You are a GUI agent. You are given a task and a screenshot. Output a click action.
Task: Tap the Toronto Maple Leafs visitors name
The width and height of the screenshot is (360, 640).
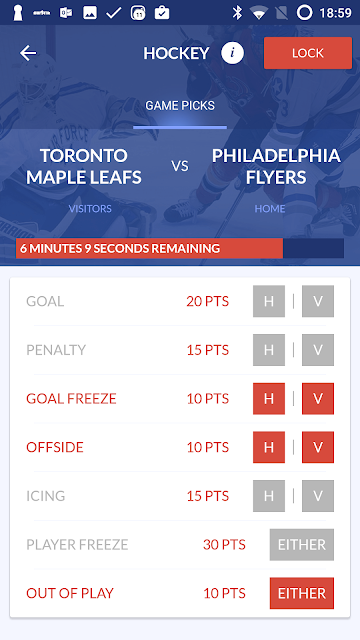click(84, 166)
